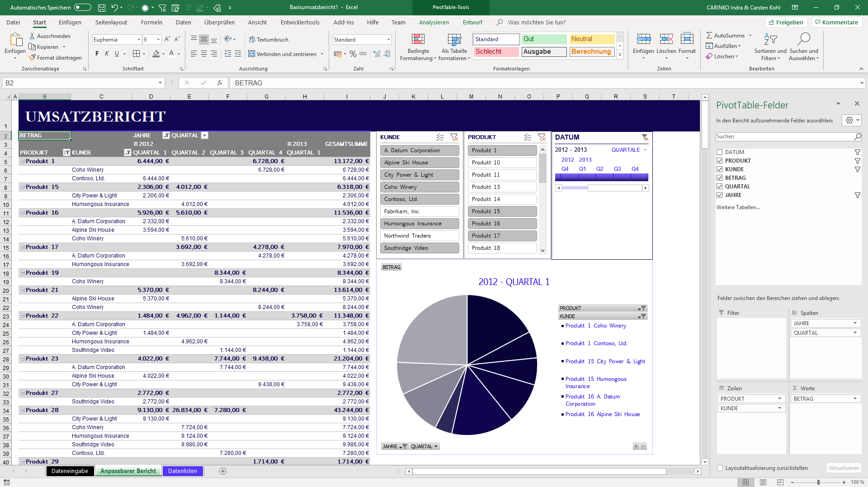
Task: Collapse the Produkt 15 row group
Action: click(x=23, y=187)
